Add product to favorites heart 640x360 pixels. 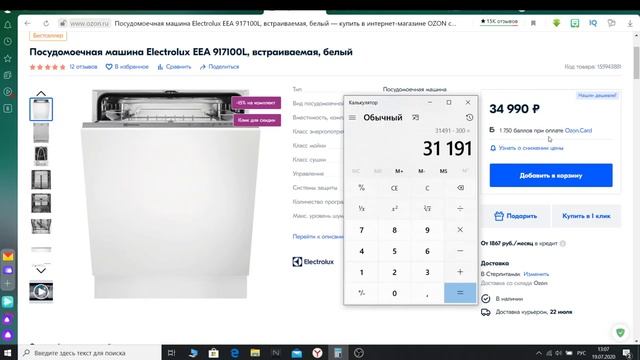click(x=127, y=67)
